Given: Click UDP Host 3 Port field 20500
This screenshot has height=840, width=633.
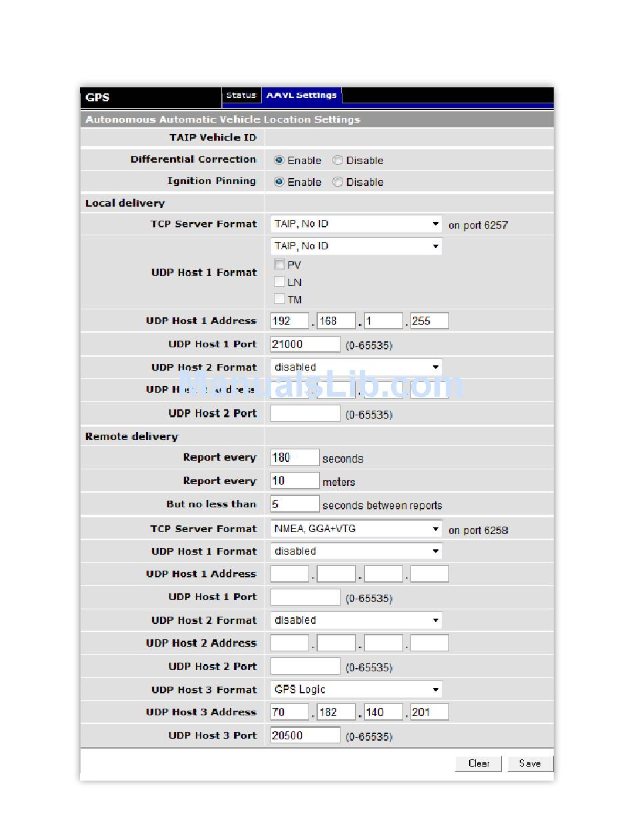Looking at the screenshot, I should point(306,735).
